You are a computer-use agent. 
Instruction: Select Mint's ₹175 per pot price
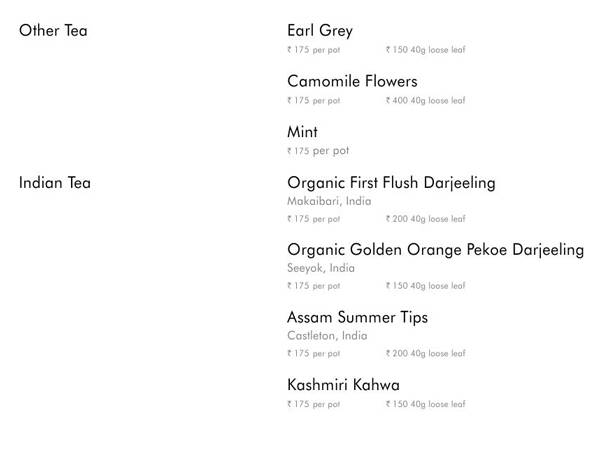pos(318,151)
